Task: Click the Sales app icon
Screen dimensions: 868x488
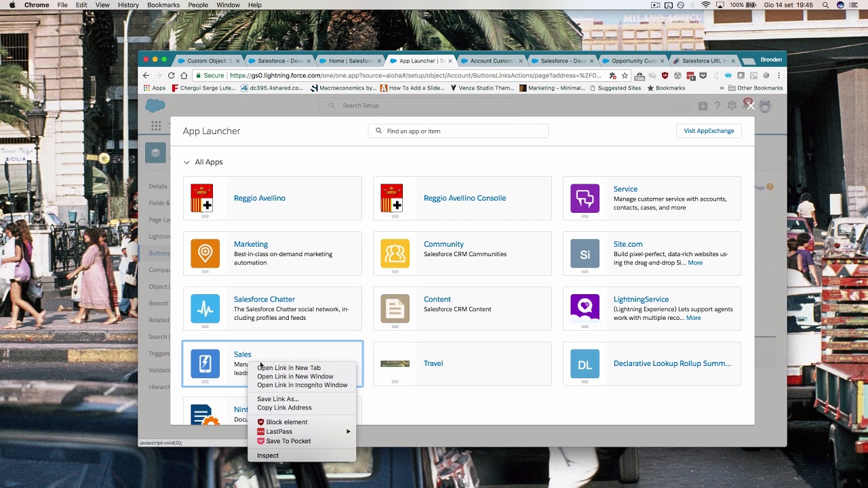Action: [x=205, y=363]
